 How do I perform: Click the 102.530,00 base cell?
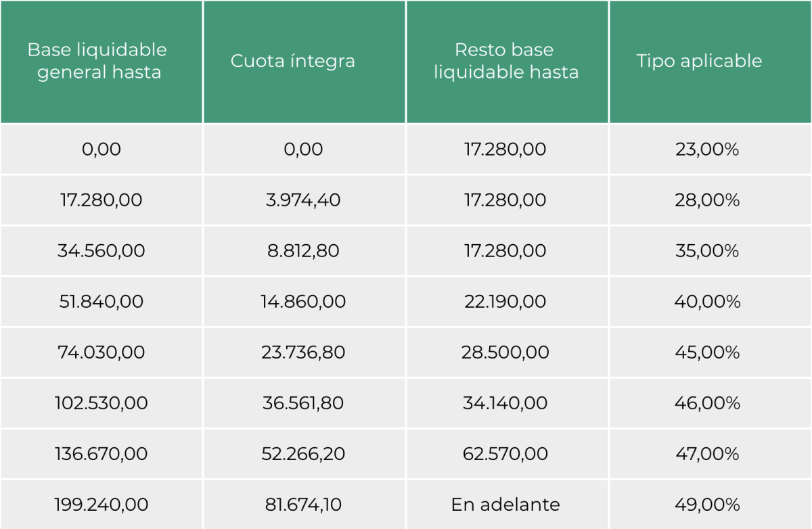pos(101,403)
